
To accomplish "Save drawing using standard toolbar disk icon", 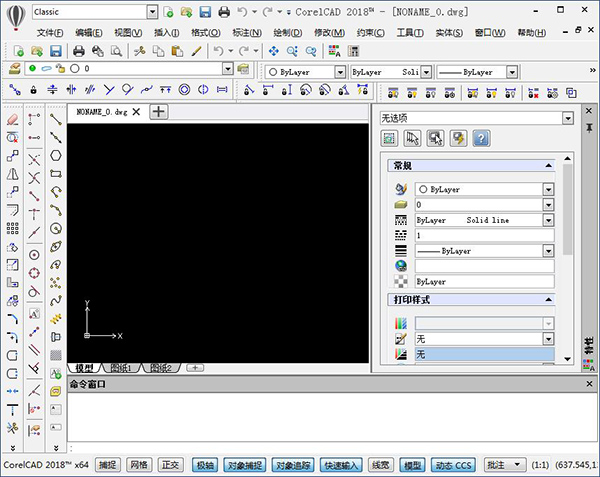I will 56,51.
